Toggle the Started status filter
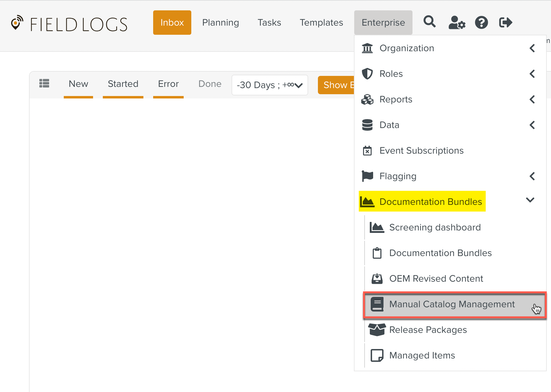Image resolution: width=551 pixels, height=392 pixels. [x=123, y=84]
